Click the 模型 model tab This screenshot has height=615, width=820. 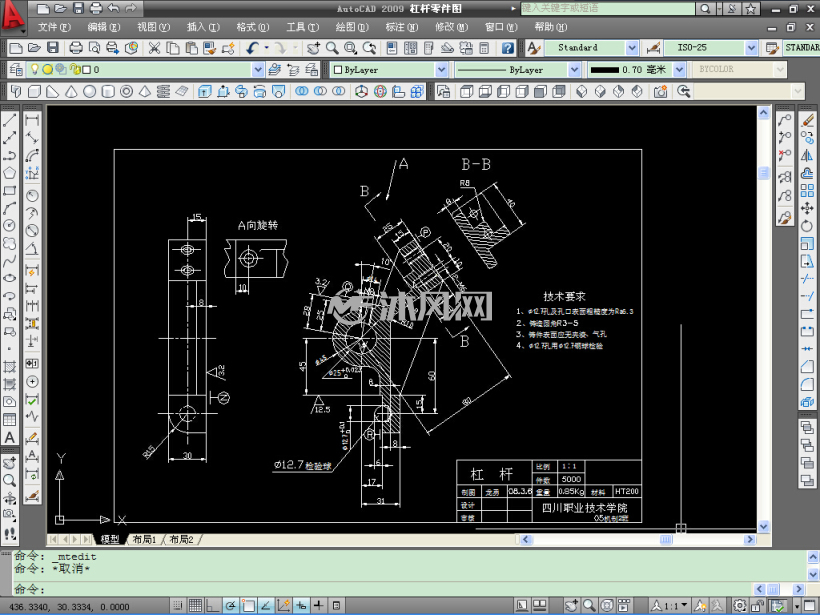click(110, 539)
